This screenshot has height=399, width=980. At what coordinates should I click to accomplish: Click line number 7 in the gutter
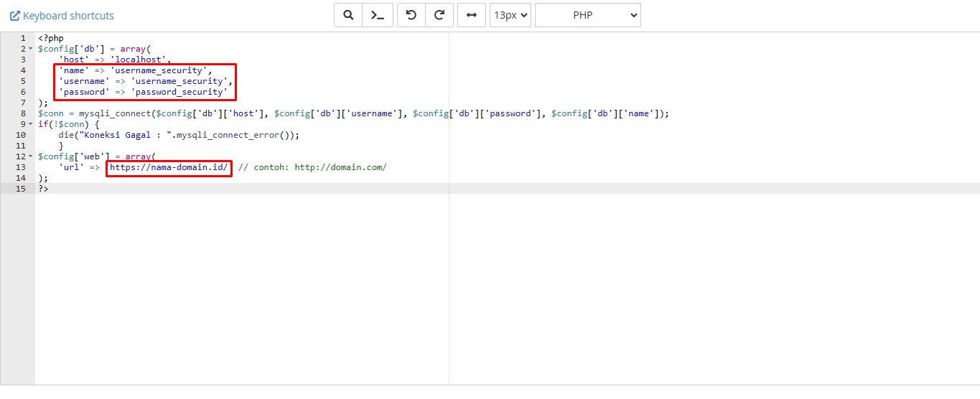(x=23, y=103)
